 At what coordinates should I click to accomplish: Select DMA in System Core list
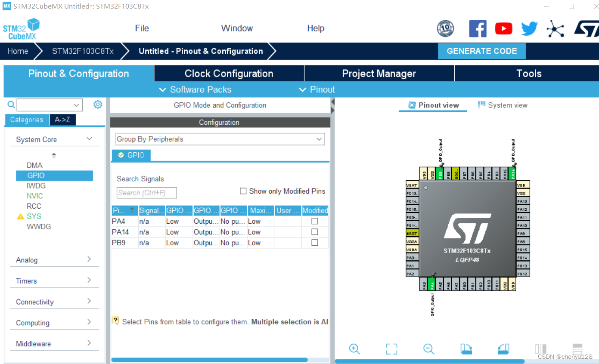(34, 165)
